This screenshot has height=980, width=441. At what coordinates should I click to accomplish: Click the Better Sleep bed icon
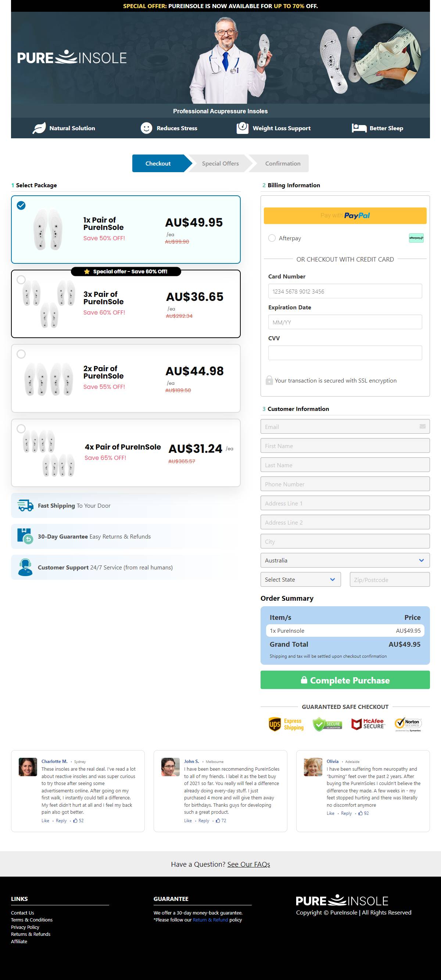359,128
